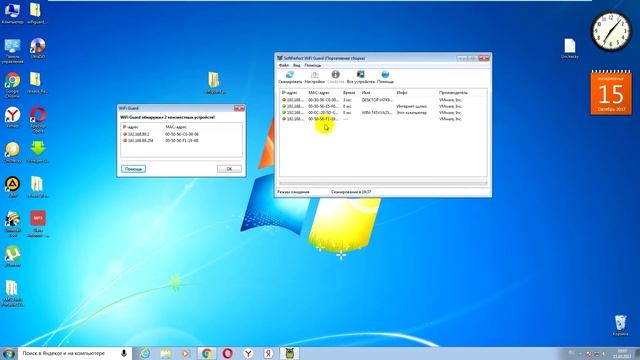Click the Панель управления desktop icon
The height and width of the screenshot is (360, 640).
click(12, 51)
